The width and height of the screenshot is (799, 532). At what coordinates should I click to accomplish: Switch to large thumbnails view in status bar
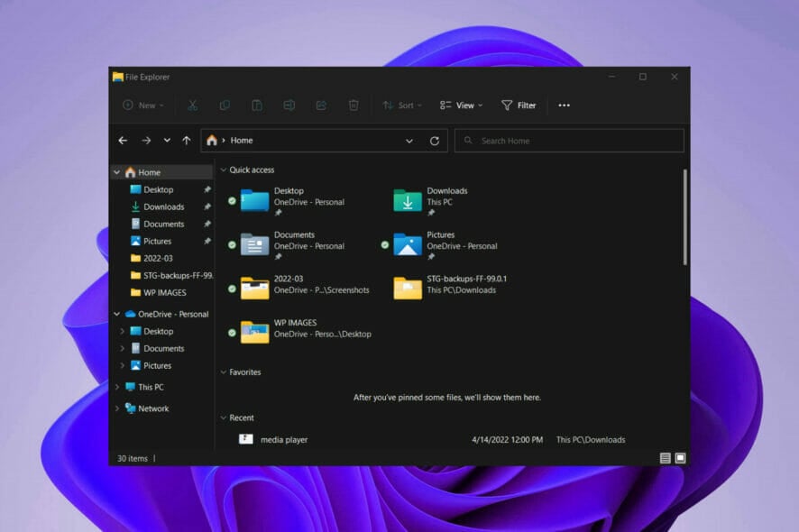pyautogui.click(x=679, y=458)
